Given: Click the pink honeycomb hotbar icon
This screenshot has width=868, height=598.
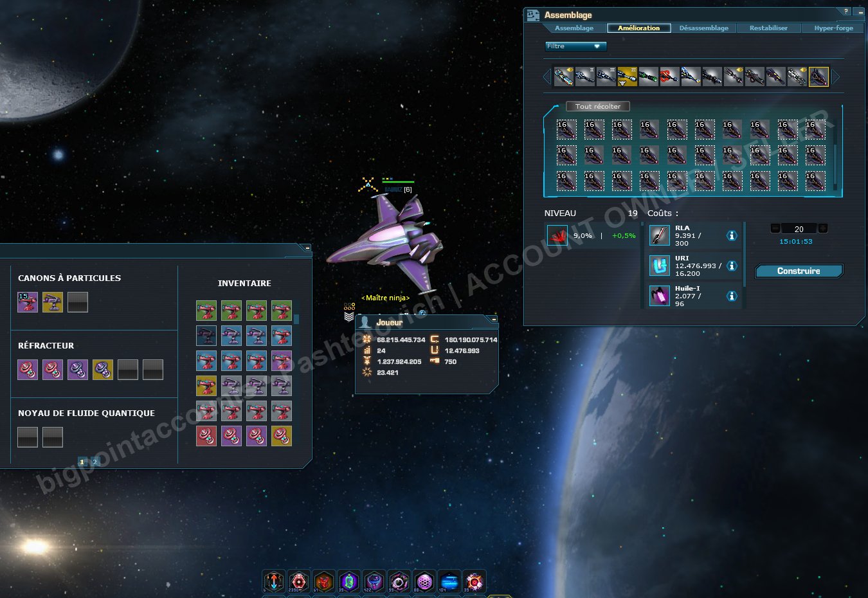Looking at the screenshot, I should pyautogui.click(x=424, y=581).
